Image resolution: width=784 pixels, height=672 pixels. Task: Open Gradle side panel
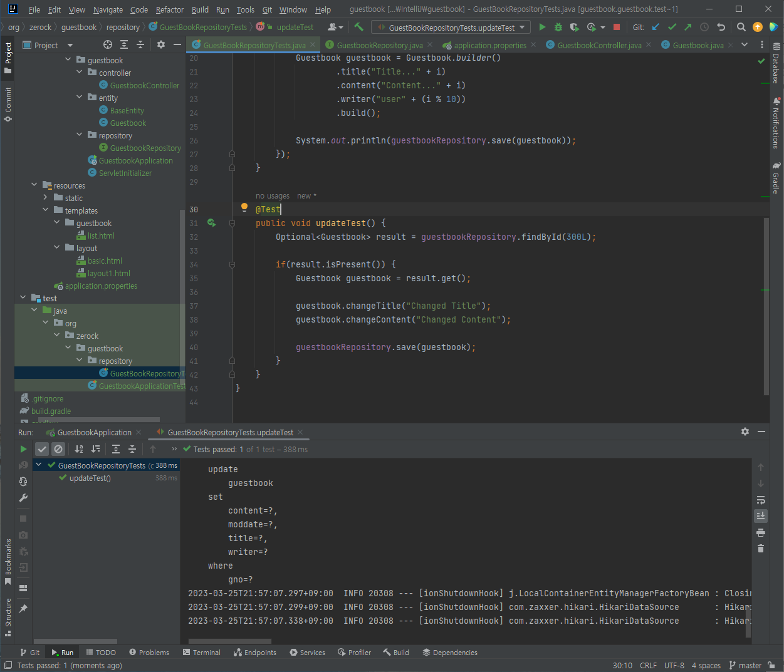pos(776,178)
